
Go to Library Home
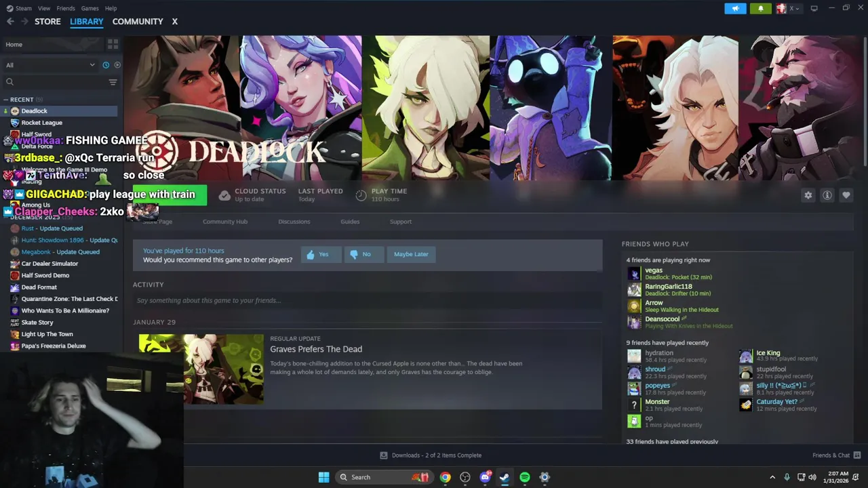(x=52, y=45)
